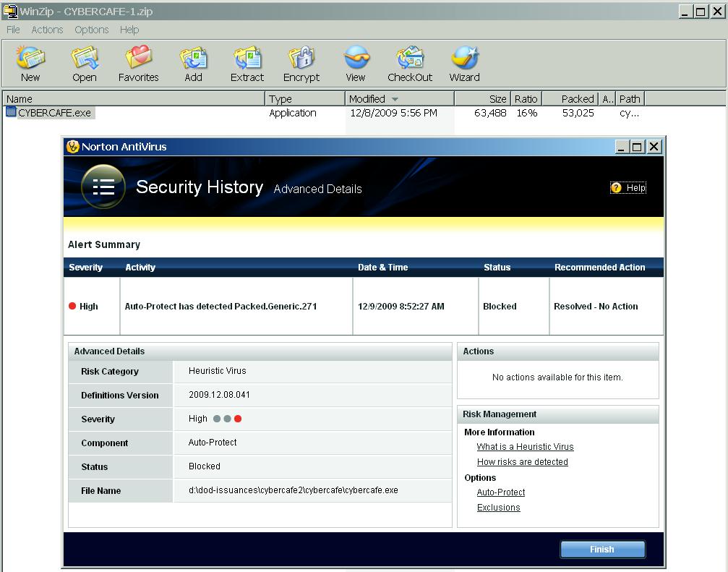This screenshot has height=572, width=728.
Task: Follow the 'How risks are detected' link
Action: click(x=522, y=462)
